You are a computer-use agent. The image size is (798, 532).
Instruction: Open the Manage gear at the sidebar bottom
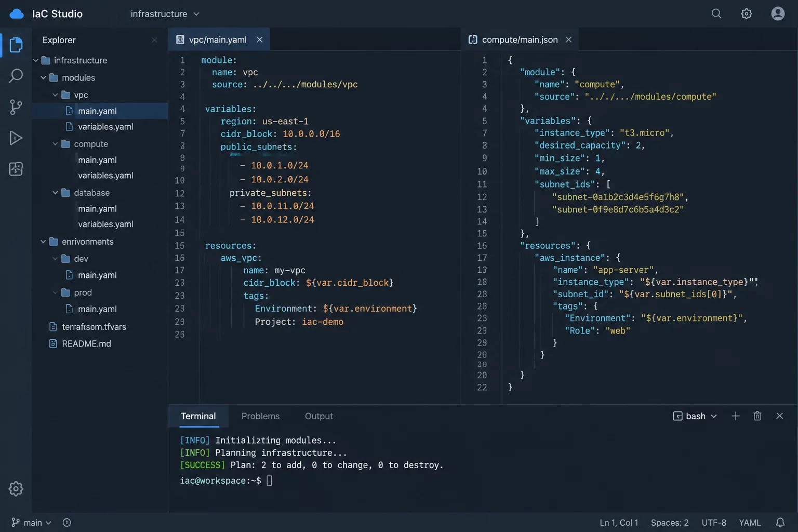[x=16, y=489]
